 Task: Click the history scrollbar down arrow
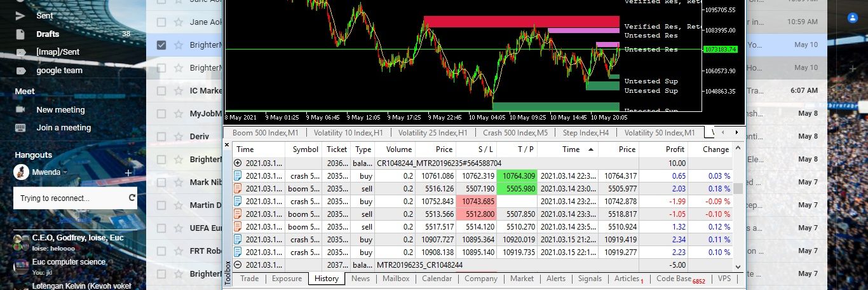coord(738,267)
